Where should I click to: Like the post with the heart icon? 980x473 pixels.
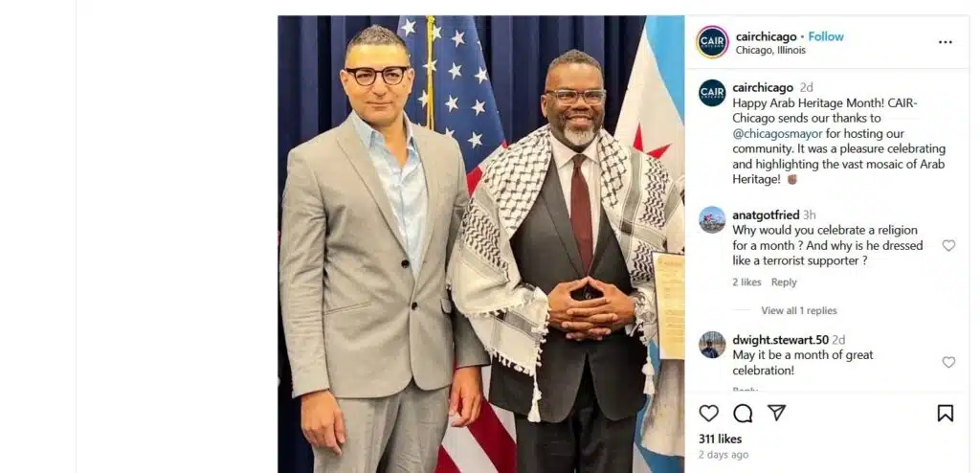(x=708, y=413)
